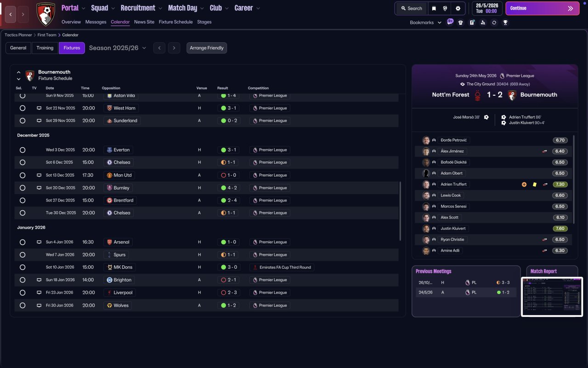Viewport: 588px width, 368px height.
Task: Open the Season 2025/26 dropdown
Action: 118,48
